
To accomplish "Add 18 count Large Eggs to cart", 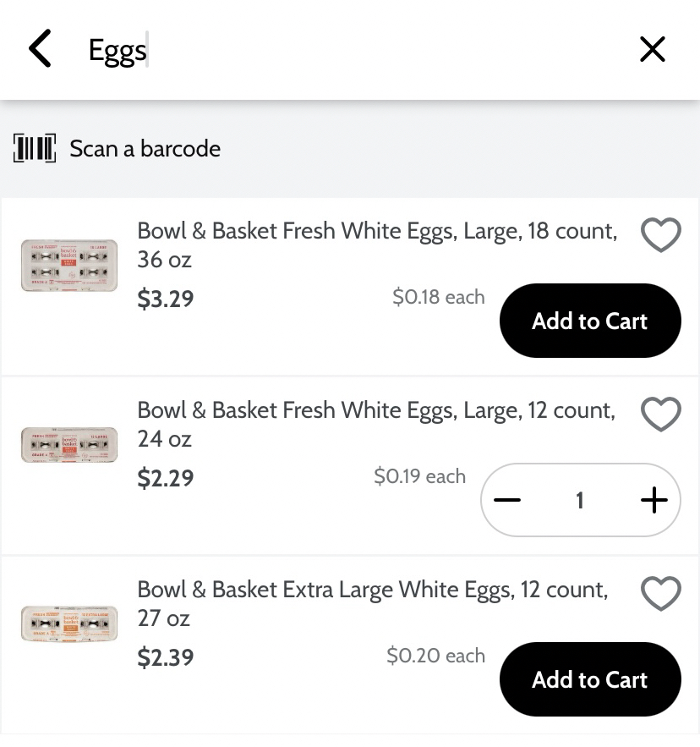I will point(589,321).
